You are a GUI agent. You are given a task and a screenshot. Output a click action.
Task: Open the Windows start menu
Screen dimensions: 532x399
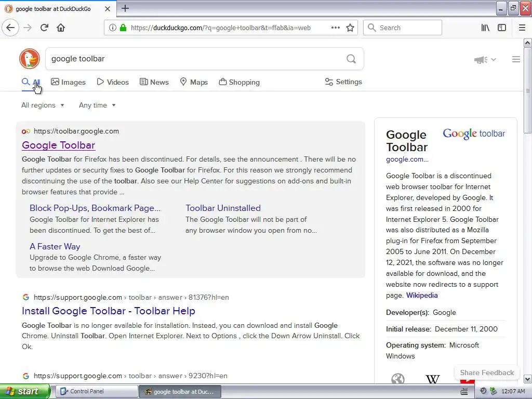[25, 391]
